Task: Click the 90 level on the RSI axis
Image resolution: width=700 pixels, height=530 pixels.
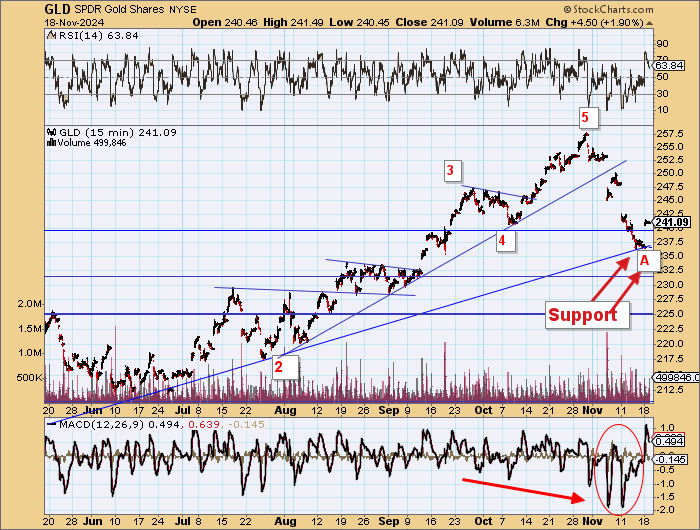Action: [663, 44]
